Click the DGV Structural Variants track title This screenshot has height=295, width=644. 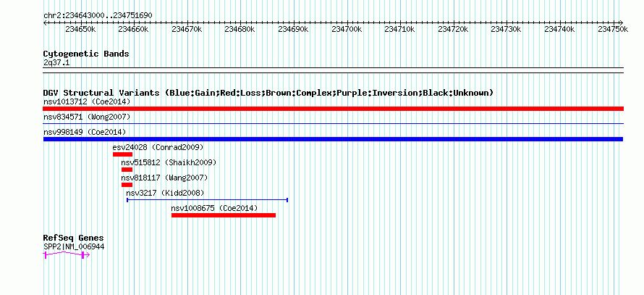(x=268, y=93)
